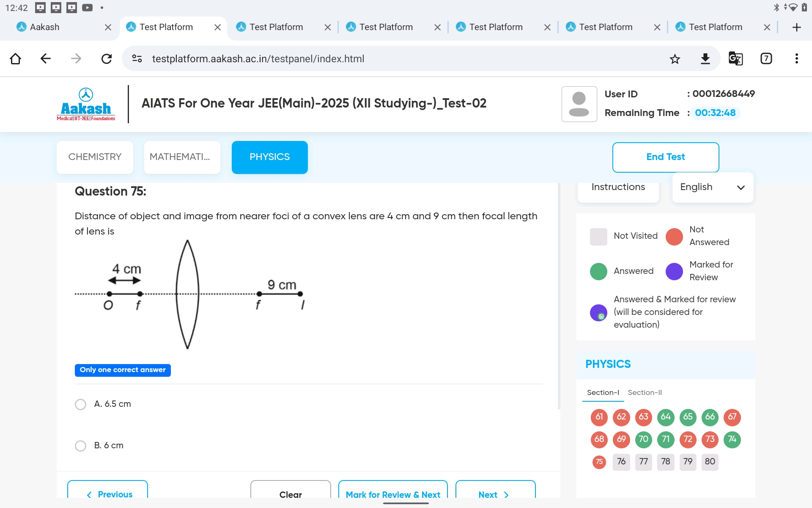Click the lens diagram image

(190, 295)
